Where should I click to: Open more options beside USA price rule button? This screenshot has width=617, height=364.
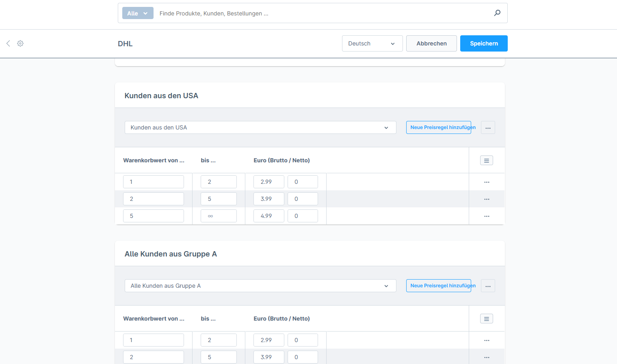coord(488,128)
